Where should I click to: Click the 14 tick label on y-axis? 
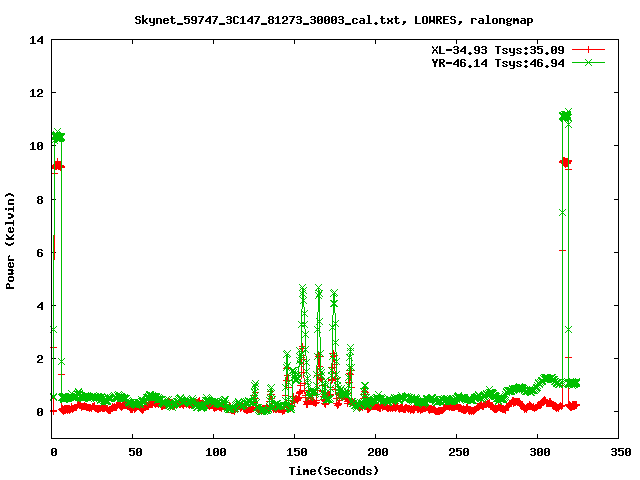click(x=36, y=40)
